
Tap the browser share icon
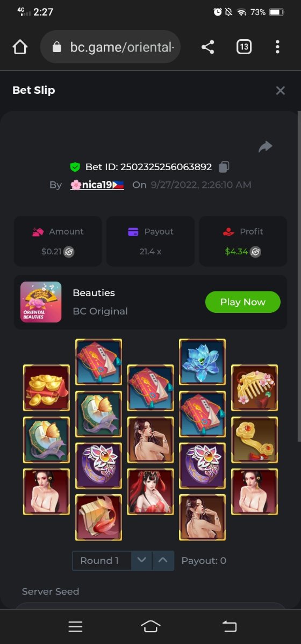(208, 47)
